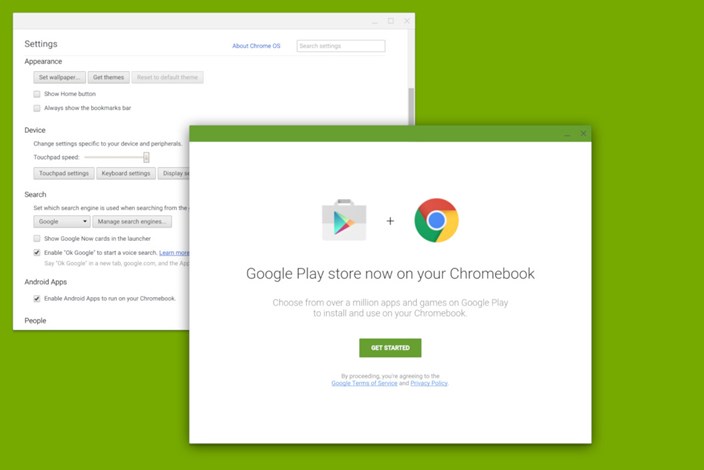Click Manage search engines button
The image size is (704, 470).
(x=132, y=222)
